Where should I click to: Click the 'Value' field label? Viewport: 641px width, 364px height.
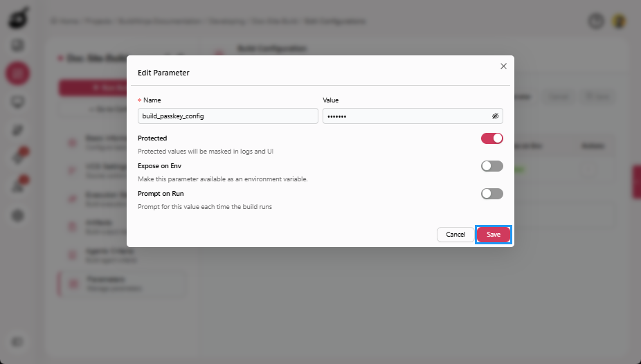coord(331,100)
